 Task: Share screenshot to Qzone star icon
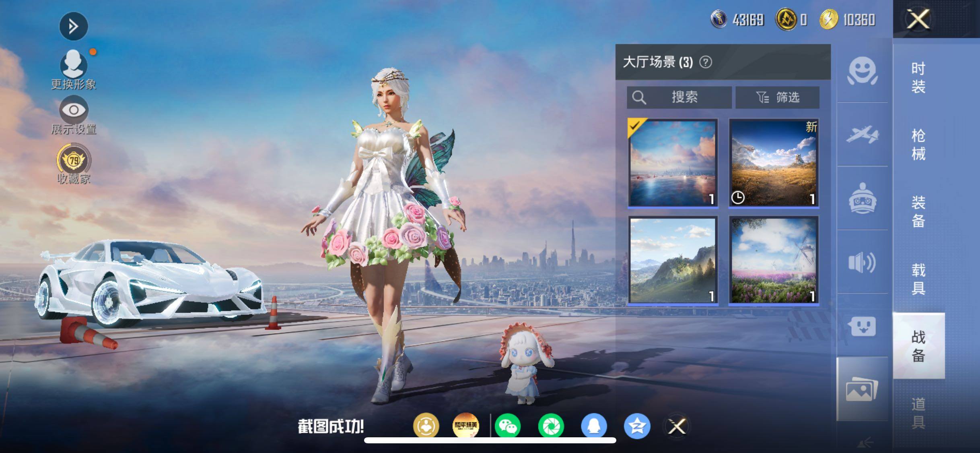[x=637, y=426]
